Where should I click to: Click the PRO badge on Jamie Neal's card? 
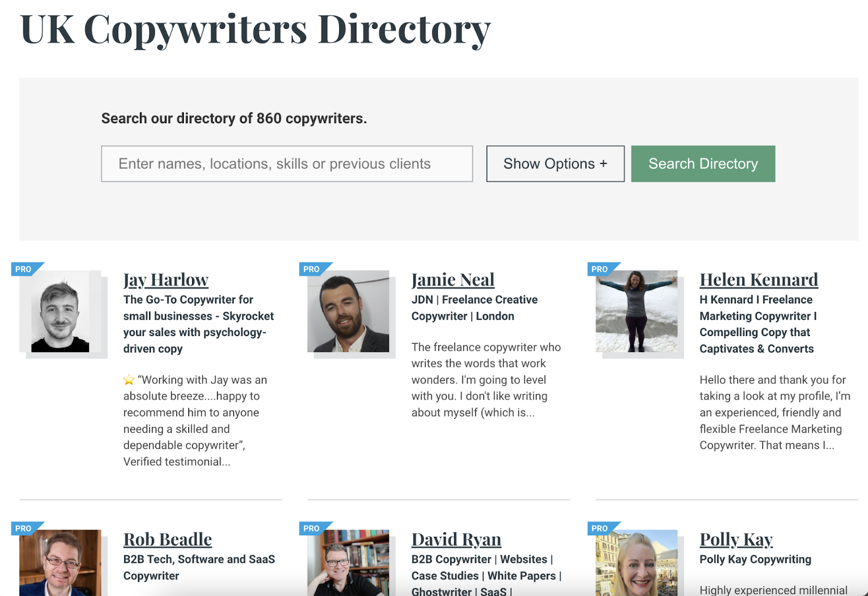coord(311,268)
